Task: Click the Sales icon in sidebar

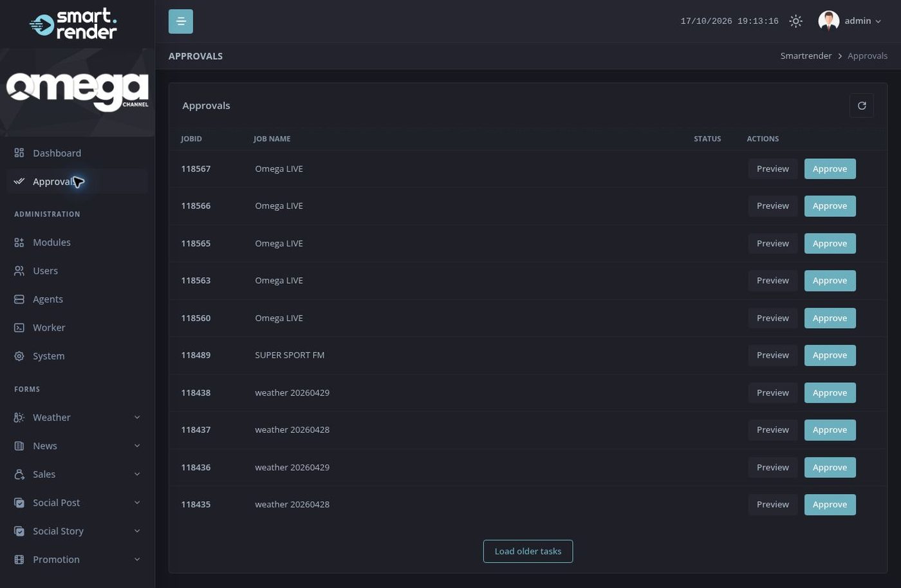Action: pyautogui.click(x=19, y=474)
